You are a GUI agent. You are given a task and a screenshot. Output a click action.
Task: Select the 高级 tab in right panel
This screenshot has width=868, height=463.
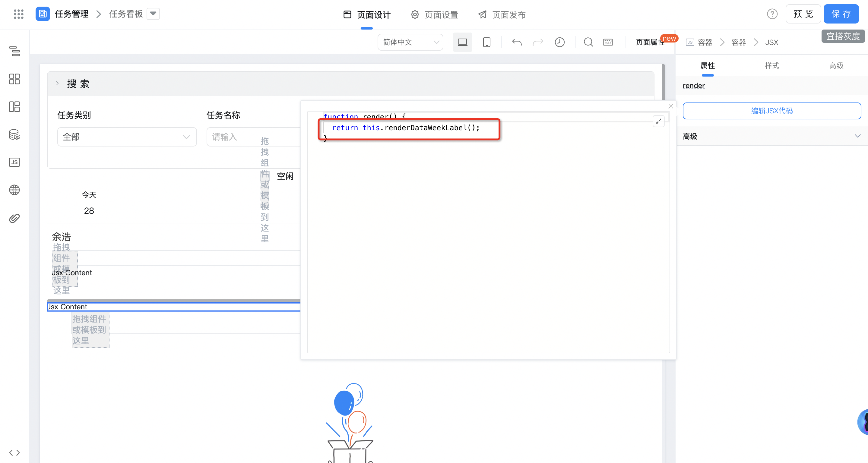coord(836,66)
